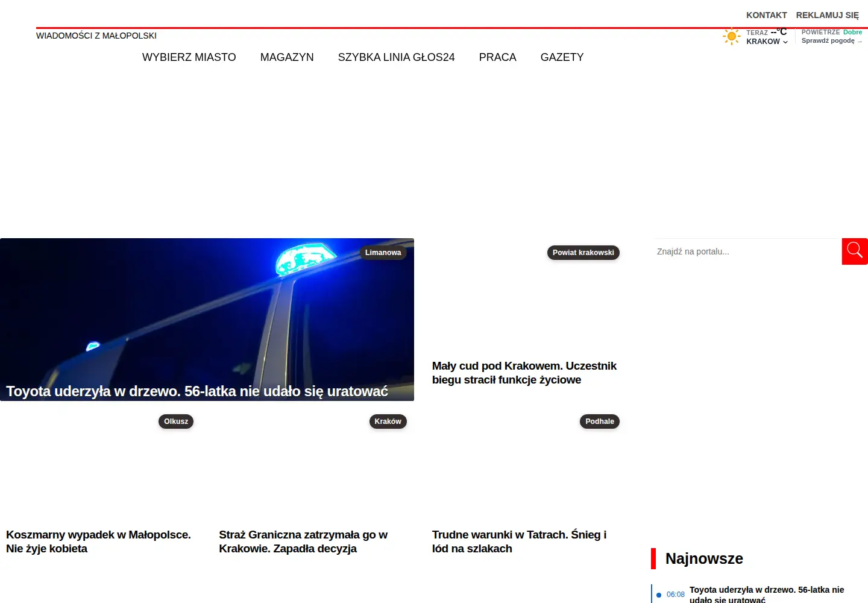The width and height of the screenshot is (868, 603).
Task: Click the POWIETRZE Dobre air quality label
Action: point(832,32)
